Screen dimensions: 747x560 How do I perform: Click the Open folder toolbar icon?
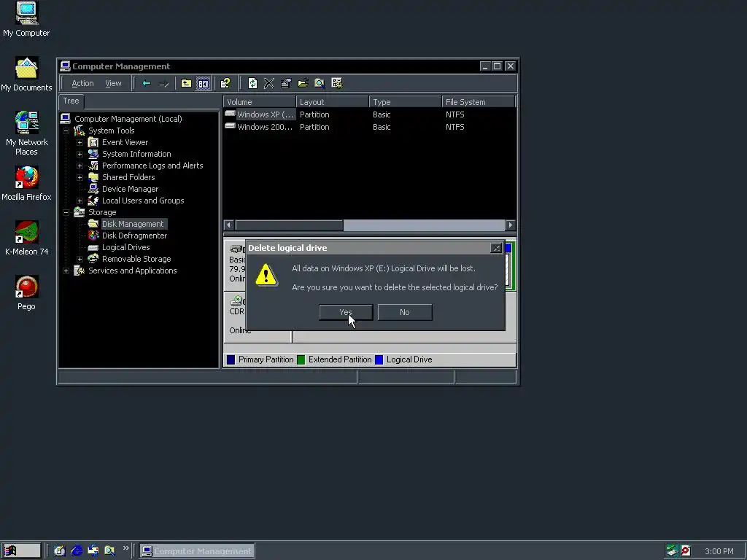[303, 83]
